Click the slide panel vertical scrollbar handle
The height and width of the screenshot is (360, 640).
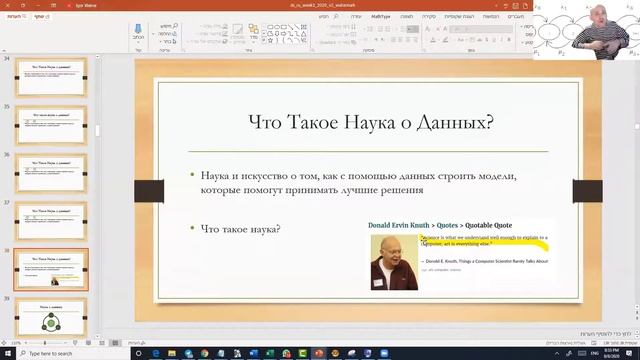point(97,131)
